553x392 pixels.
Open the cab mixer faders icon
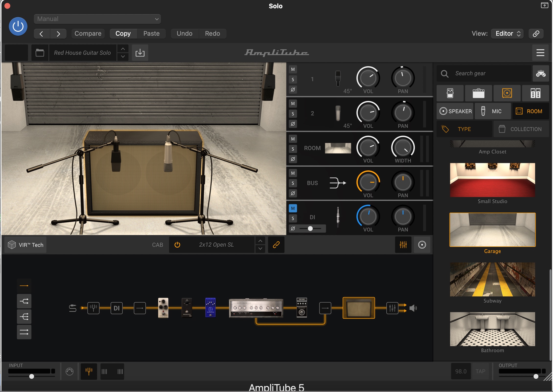[403, 245]
